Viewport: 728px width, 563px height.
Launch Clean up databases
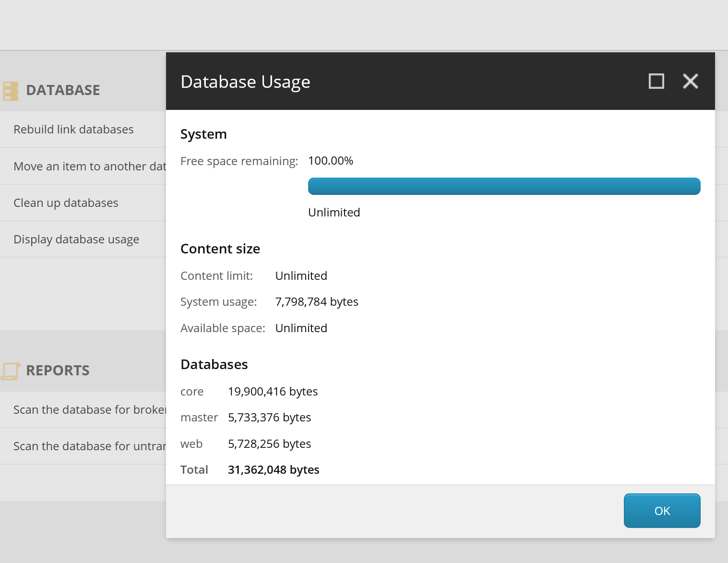[66, 203]
